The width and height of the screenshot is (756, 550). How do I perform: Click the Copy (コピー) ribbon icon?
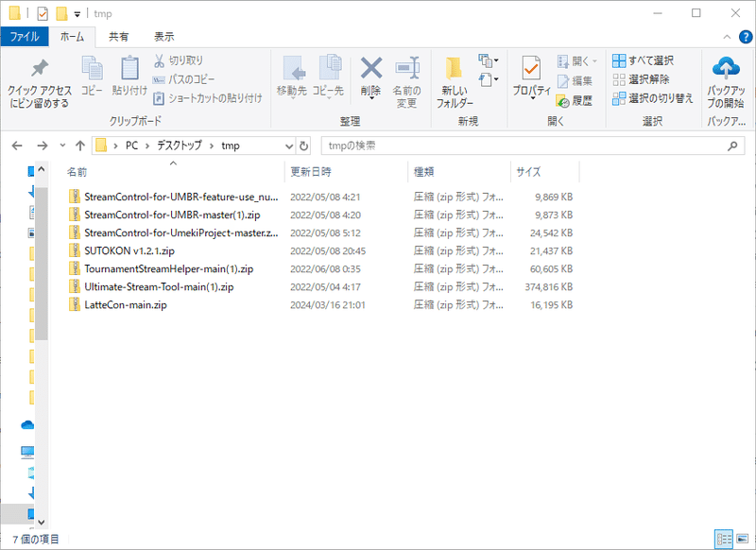click(x=92, y=68)
